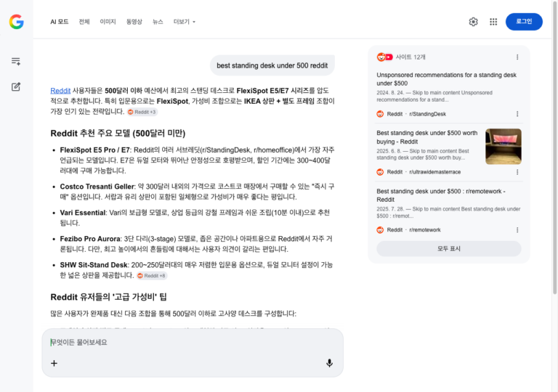The width and height of the screenshot is (558, 392).
Task: Open options menu for r/StandingDesk result
Action: (517, 114)
